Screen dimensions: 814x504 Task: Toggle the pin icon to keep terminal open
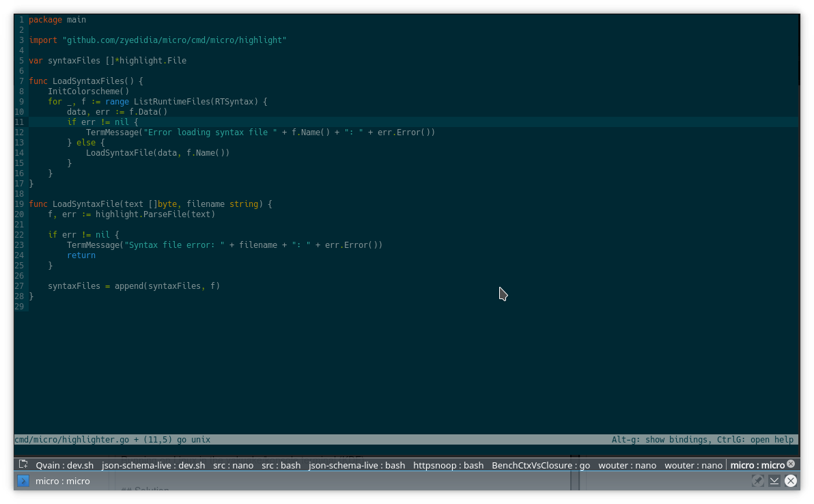click(x=757, y=481)
